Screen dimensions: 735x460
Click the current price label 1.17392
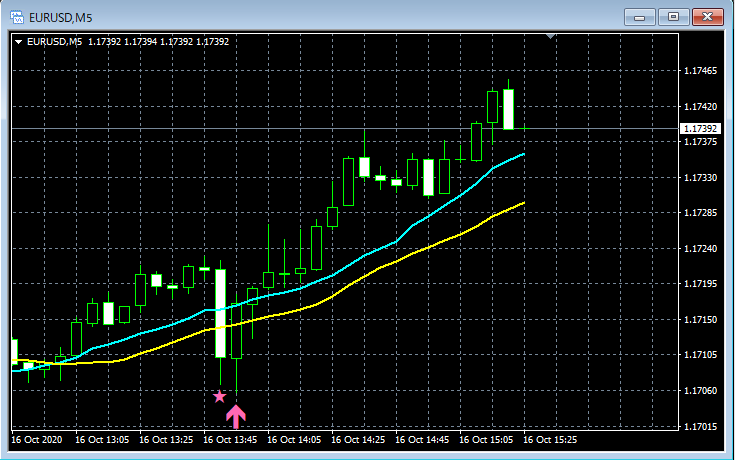pos(700,128)
